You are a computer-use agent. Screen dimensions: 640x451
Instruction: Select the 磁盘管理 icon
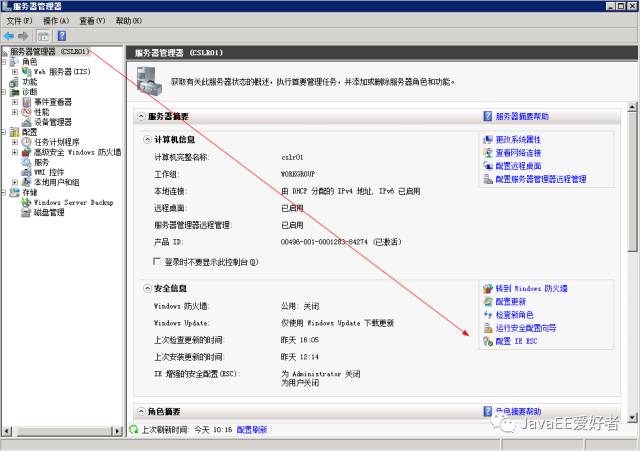click(x=27, y=212)
